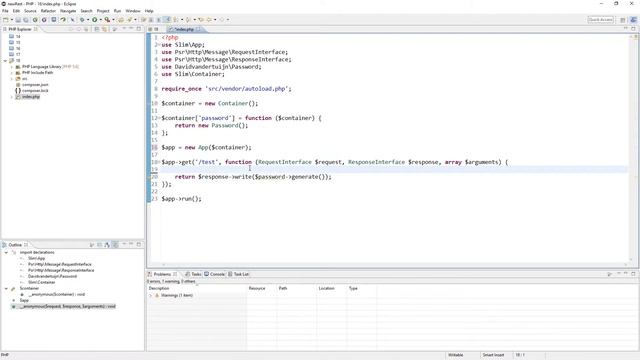Expand the src folder node

point(11,79)
